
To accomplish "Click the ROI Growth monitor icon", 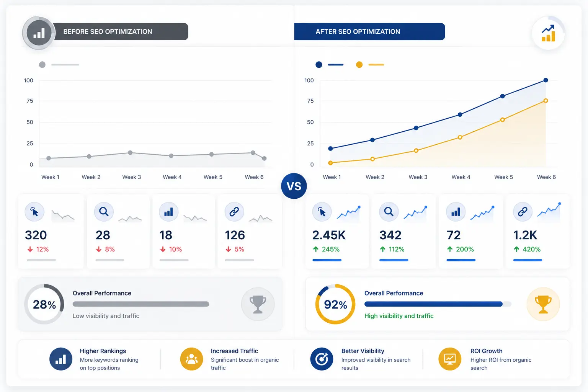I will (450, 359).
